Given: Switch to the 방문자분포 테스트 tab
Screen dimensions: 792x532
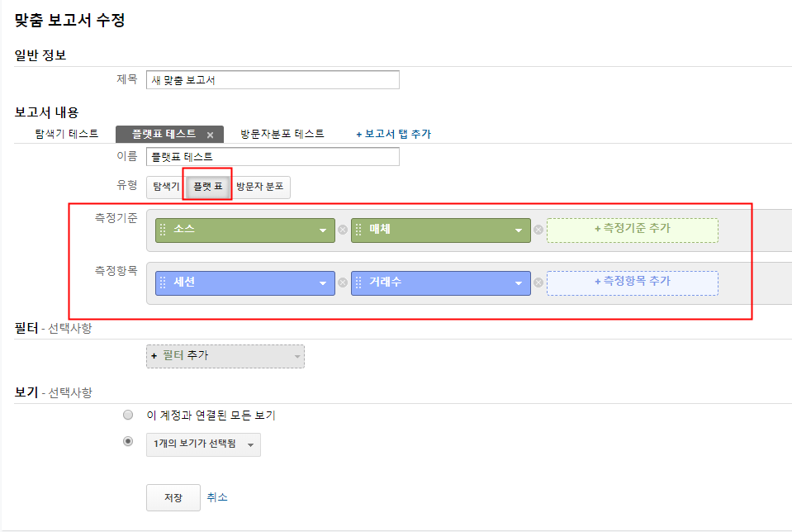Looking at the screenshot, I should point(282,134).
